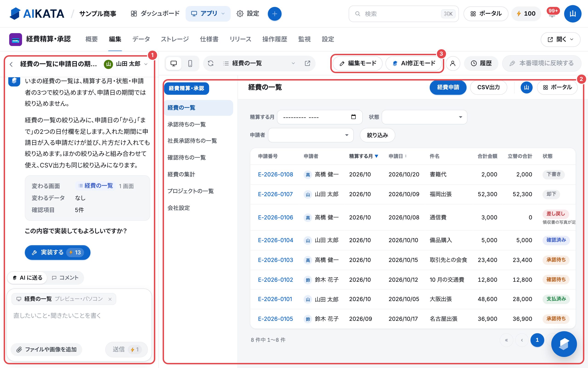This screenshot has width=588, height=368.
Task: Click the 100 credits indicator
Action: 526,14
